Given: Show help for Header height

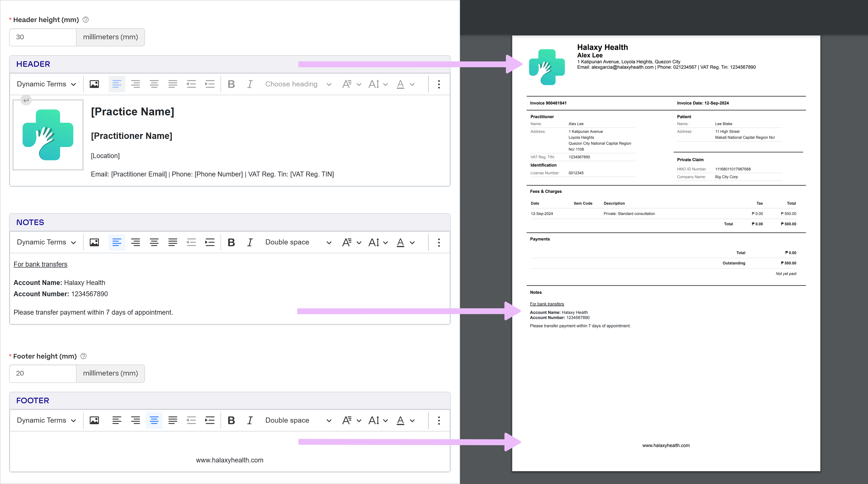Looking at the screenshot, I should coord(86,20).
